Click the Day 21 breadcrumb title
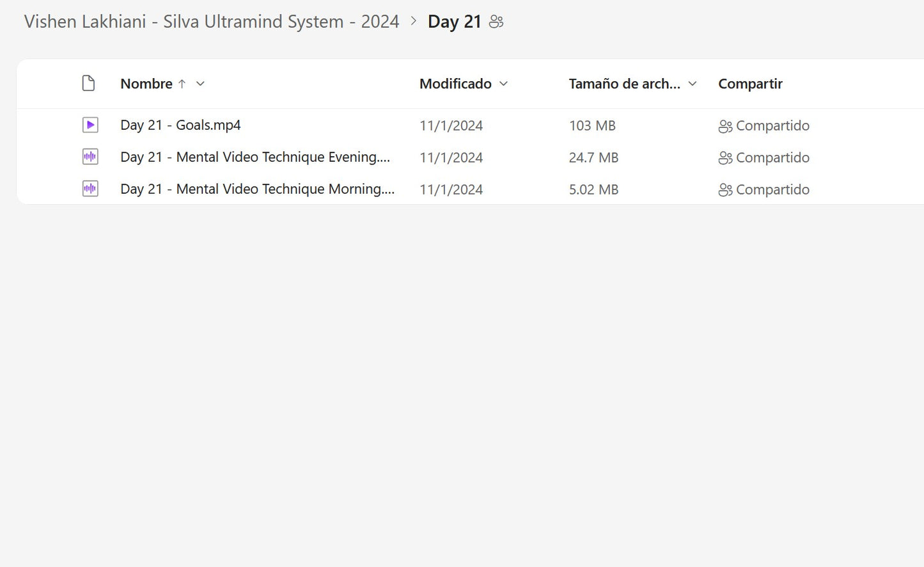924x567 pixels. [x=454, y=22]
